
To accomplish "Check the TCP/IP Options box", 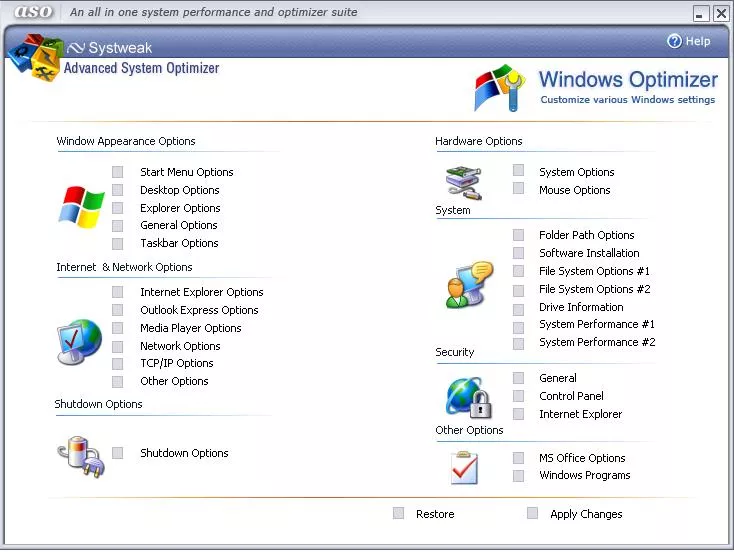I will [117, 364].
